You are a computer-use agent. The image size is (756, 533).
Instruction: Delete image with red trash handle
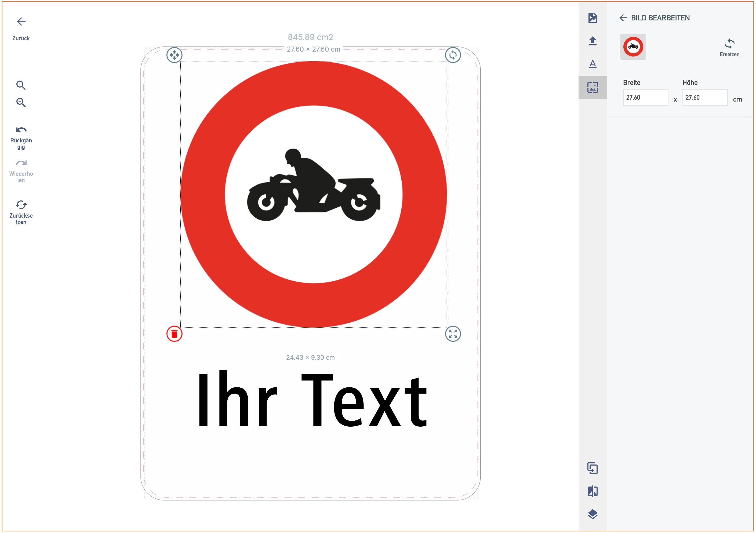pyautogui.click(x=174, y=334)
